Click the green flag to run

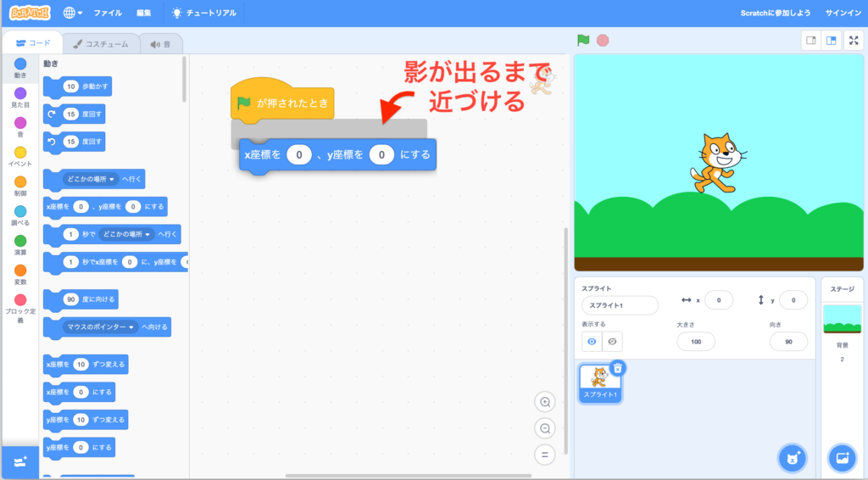click(x=583, y=40)
